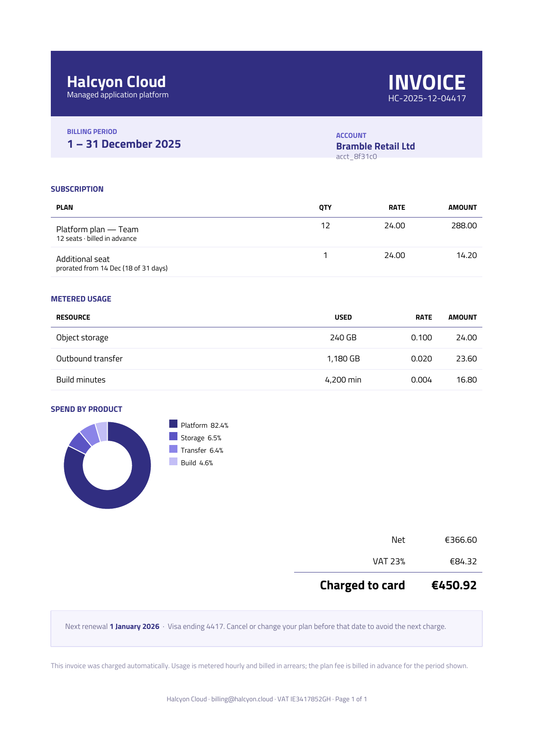Viewport: 534px width, 756px height.
Task: Click the ACCOUNT label
Action: tap(351, 136)
